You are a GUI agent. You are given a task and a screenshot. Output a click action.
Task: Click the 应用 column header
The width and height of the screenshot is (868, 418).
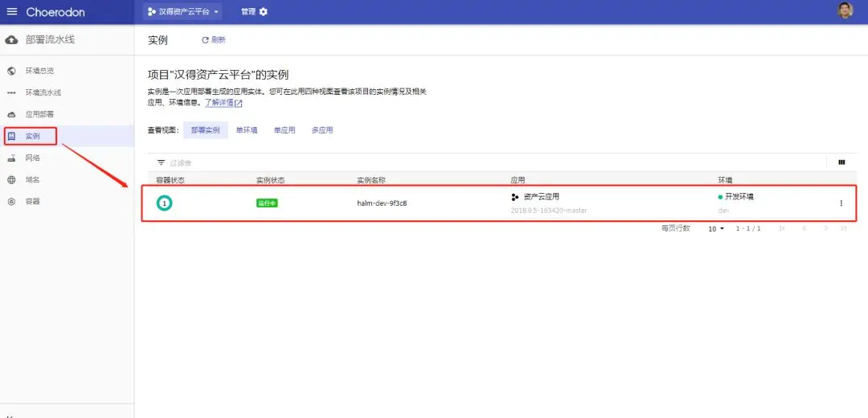(x=518, y=181)
